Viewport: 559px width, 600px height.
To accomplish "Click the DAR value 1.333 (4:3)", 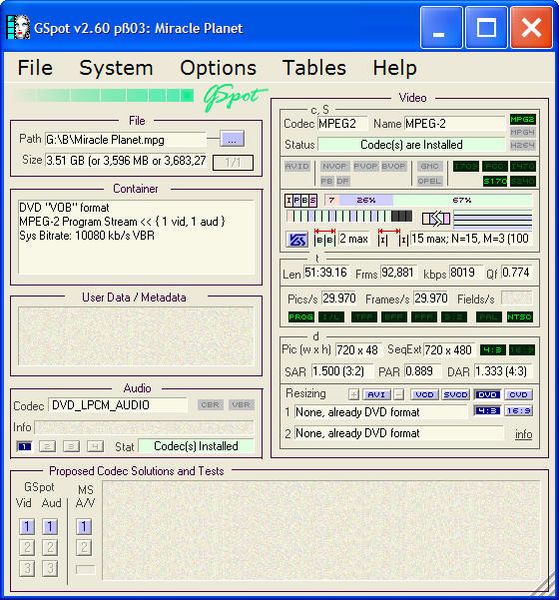I will tap(503, 371).
